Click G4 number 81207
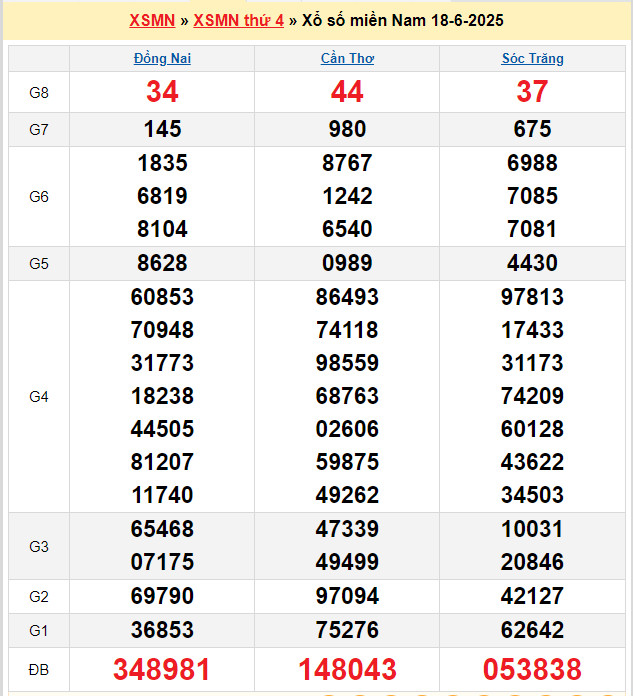The height and width of the screenshot is (696, 633). [x=162, y=462]
